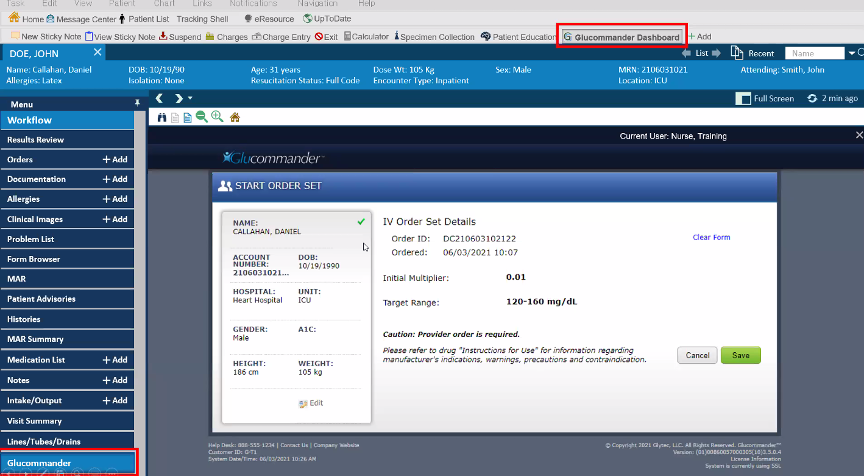This screenshot has height=476, width=864.
Task: Close the Glucommander panel with X
Action: tap(859, 135)
